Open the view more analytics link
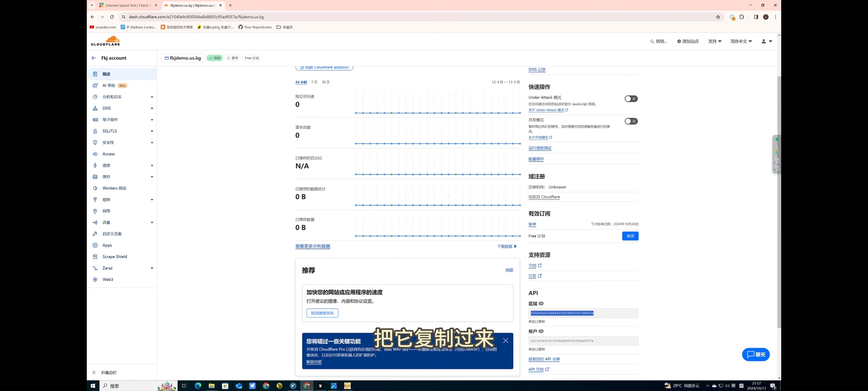Viewport: 868px width, 391px height. pos(312,246)
